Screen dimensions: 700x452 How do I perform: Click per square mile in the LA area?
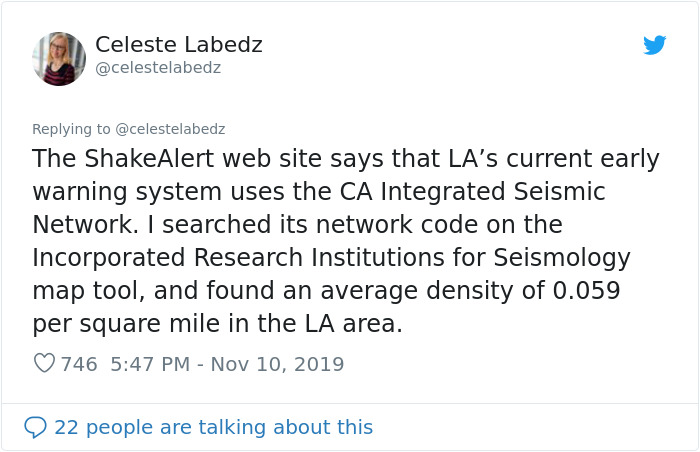coord(217,324)
